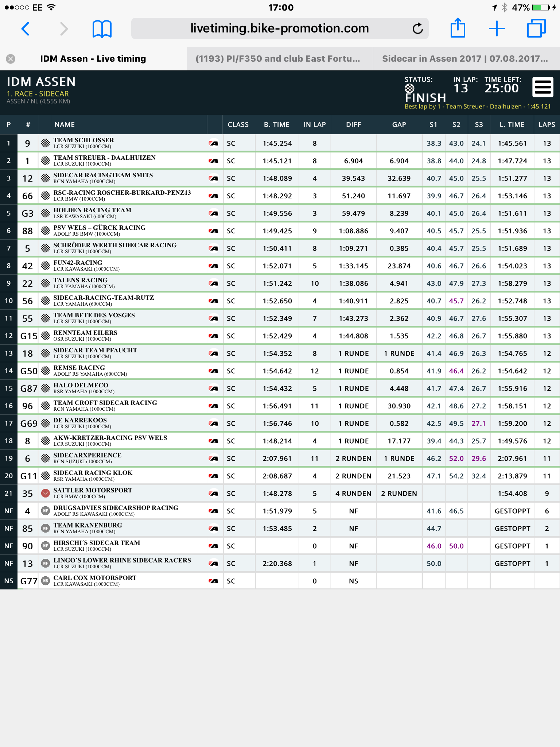Click the checkered flag icon for Team Schlosser
The height and width of the screenshot is (747, 560).
pyautogui.click(x=45, y=143)
